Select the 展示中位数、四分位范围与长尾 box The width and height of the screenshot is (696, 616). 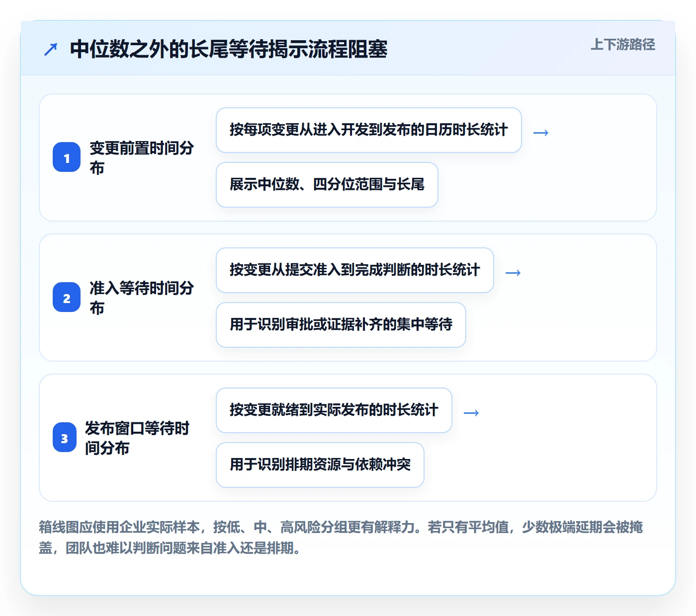[327, 185]
